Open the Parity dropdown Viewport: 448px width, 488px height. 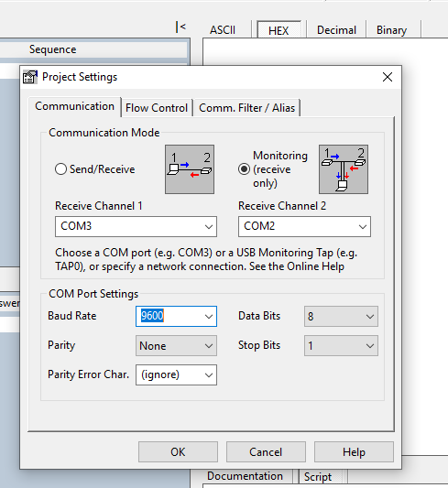[176, 345]
